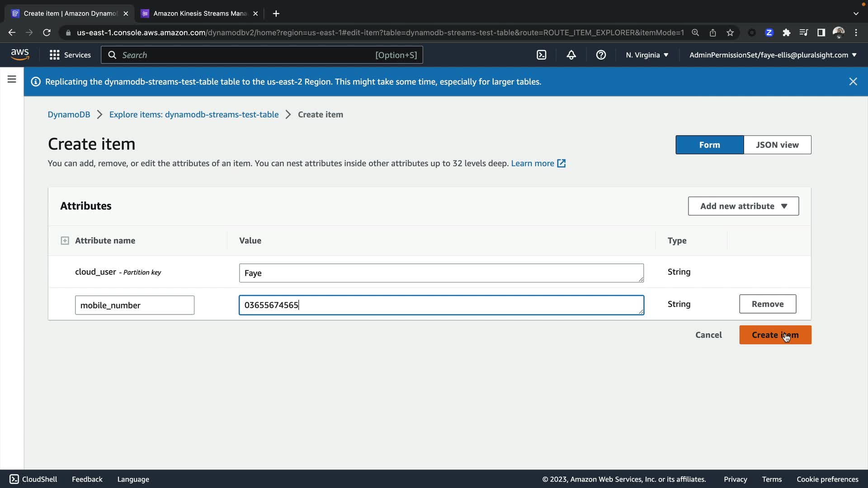Open the AWS CloudShell icon in top bar
The width and height of the screenshot is (868, 488).
[x=541, y=55]
